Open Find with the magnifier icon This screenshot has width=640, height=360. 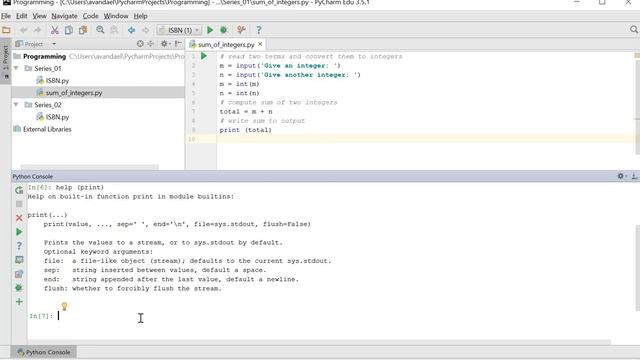[x=100, y=30]
